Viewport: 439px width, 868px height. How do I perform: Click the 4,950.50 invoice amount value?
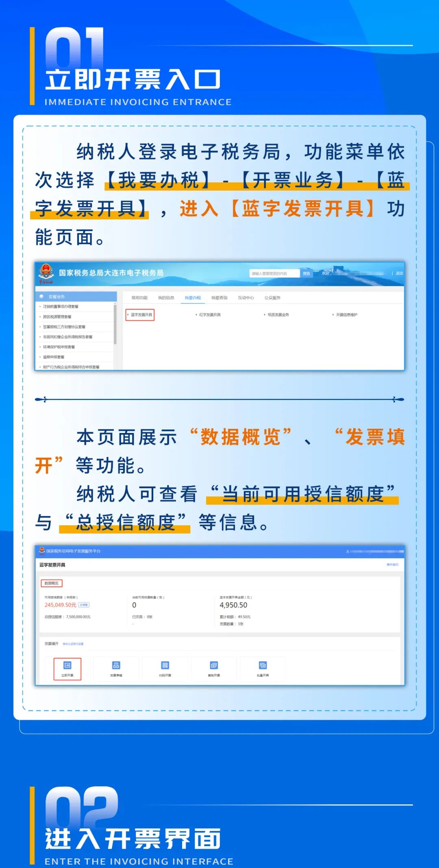point(233,605)
